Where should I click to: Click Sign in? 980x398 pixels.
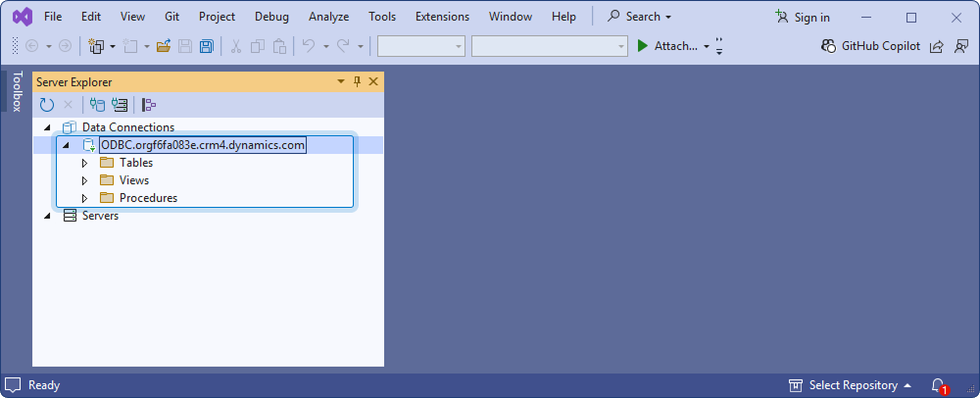click(x=804, y=18)
